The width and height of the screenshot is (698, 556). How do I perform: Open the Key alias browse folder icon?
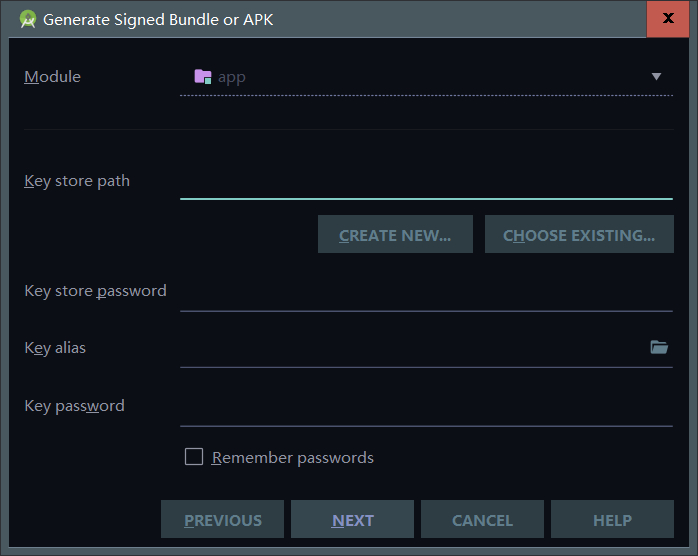(659, 347)
